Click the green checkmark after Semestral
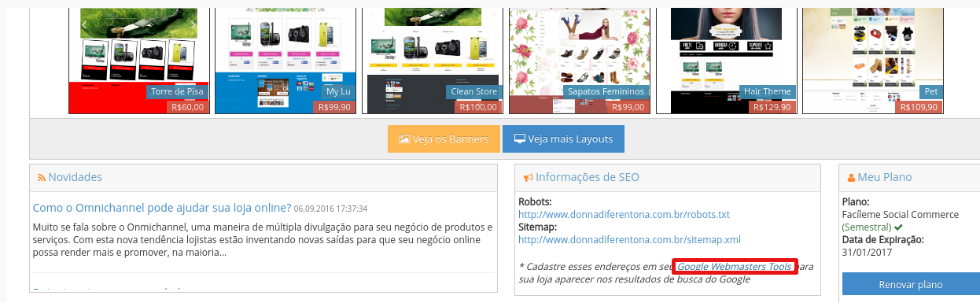 click(x=897, y=227)
